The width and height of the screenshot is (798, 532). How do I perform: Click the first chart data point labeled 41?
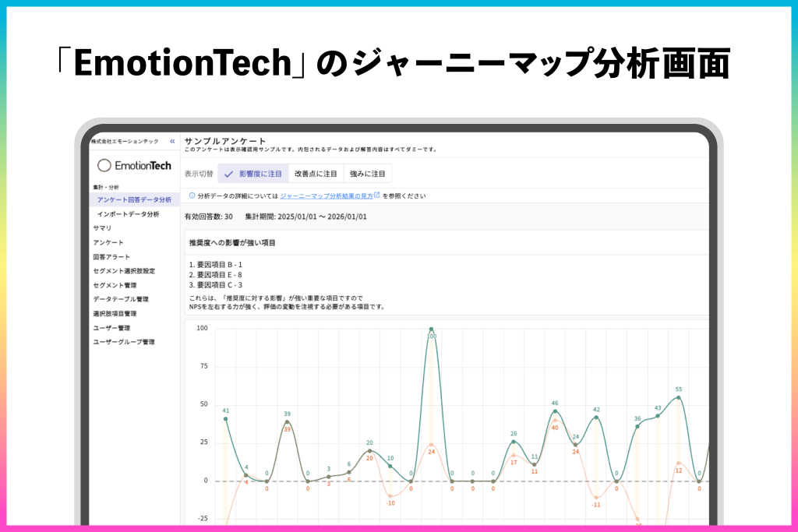point(225,419)
